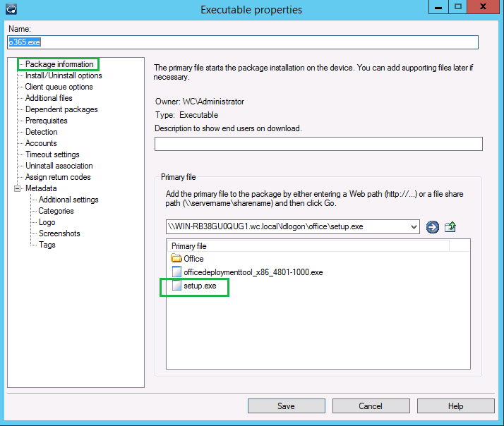The image size is (504, 426).
Task: Click the up-folder icon next to Go
Action: pos(450,226)
